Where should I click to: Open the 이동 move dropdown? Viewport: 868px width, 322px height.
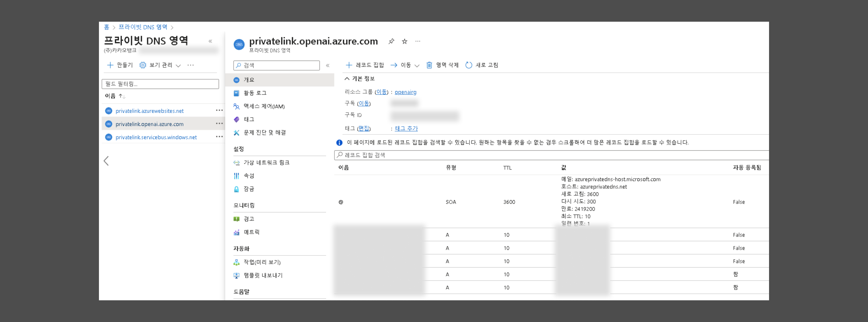click(405, 65)
